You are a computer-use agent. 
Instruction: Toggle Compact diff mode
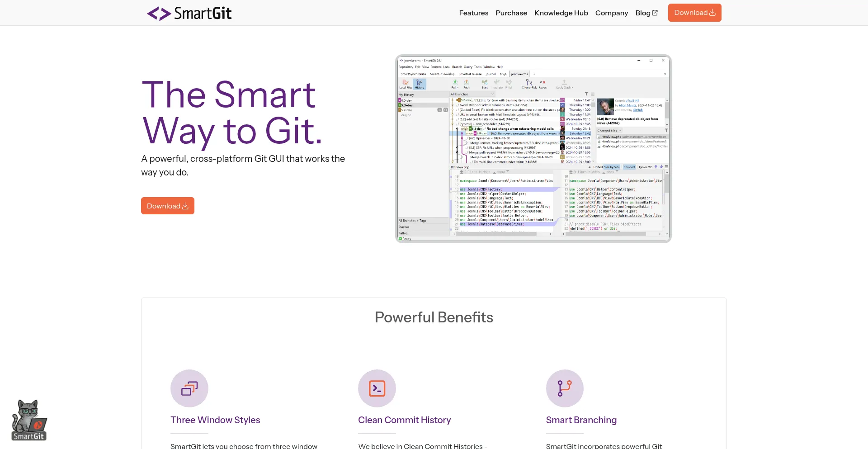[x=629, y=167]
